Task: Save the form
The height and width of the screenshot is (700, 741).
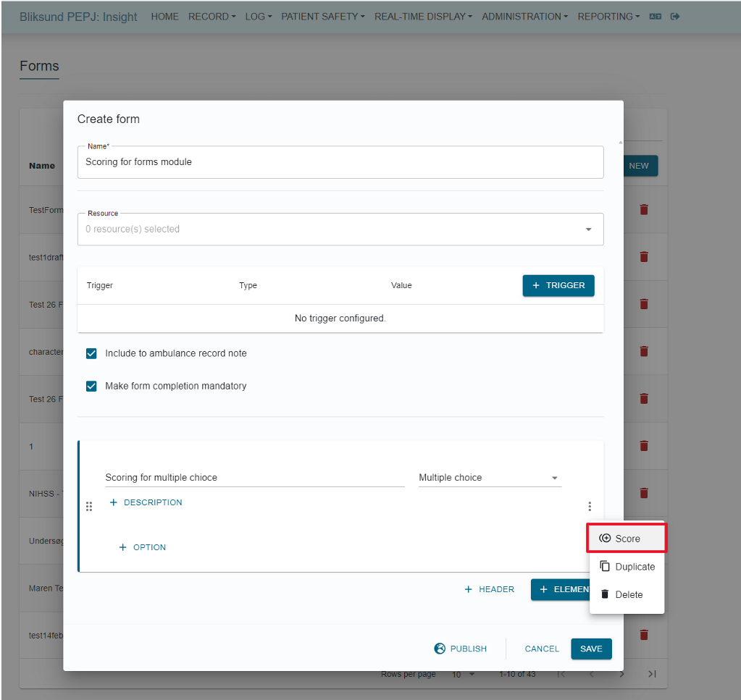Action: 591,649
